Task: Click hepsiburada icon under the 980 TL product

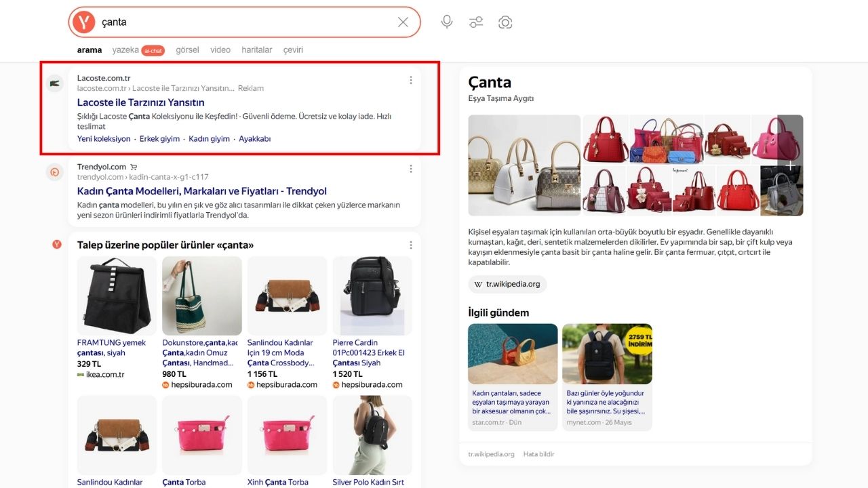Action: pos(165,385)
